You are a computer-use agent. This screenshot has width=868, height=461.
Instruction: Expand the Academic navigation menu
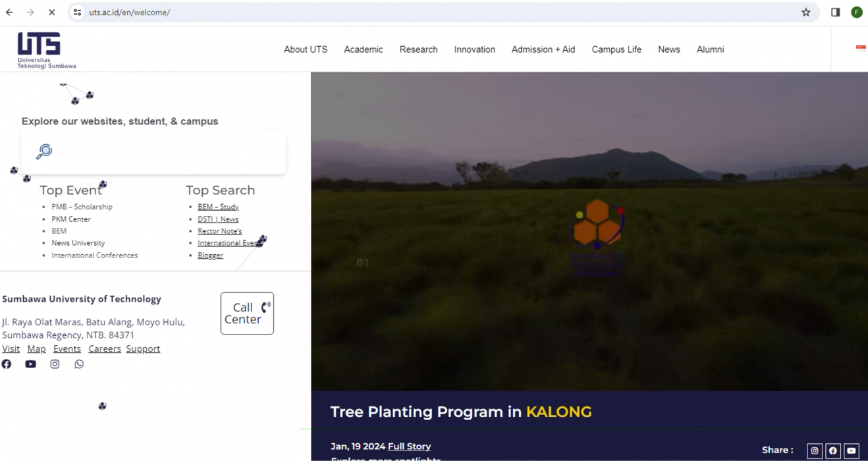click(363, 49)
